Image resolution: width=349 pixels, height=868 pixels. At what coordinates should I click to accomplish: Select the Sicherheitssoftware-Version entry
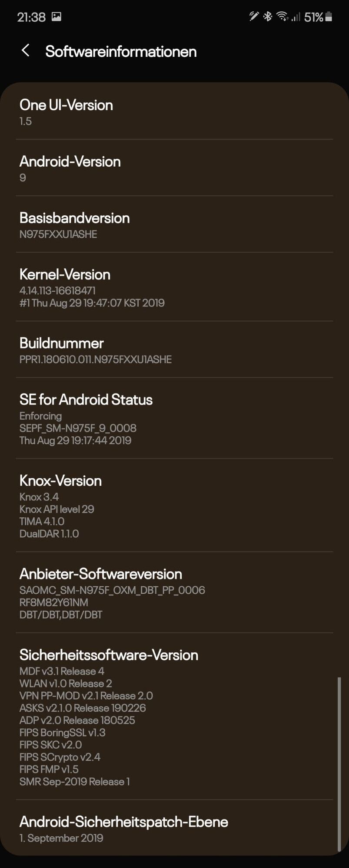pyautogui.click(x=174, y=717)
